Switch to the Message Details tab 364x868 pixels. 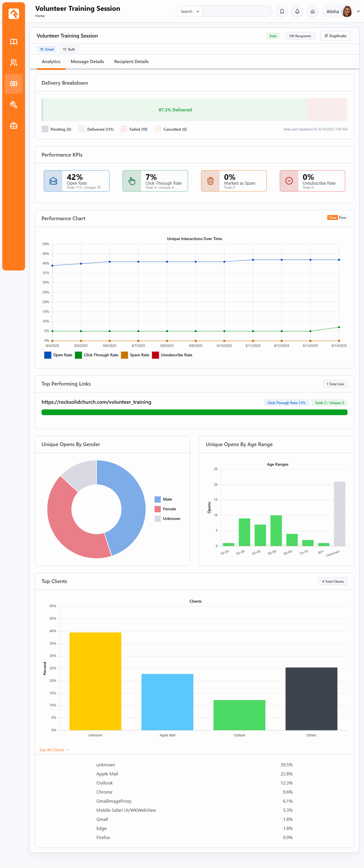coord(87,62)
